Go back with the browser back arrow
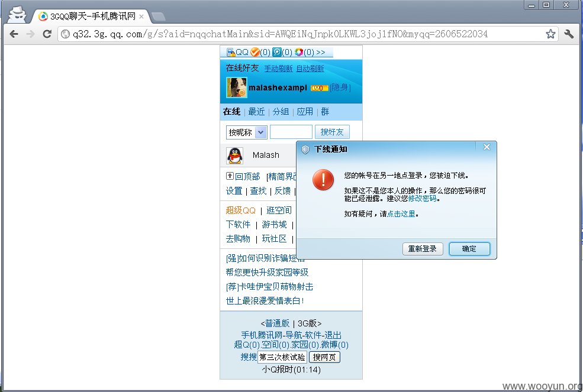The width and height of the screenshot is (583, 392). click(x=14, y=34)
